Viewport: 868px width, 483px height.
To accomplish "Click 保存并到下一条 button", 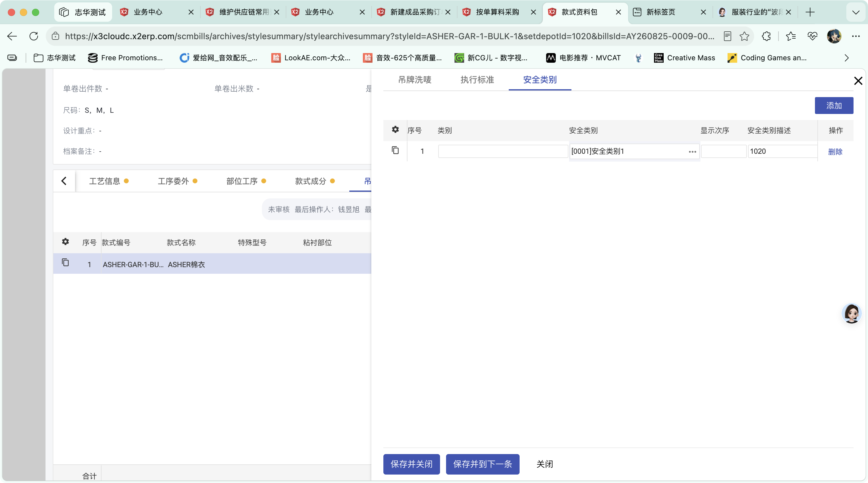I will (483, 464).
